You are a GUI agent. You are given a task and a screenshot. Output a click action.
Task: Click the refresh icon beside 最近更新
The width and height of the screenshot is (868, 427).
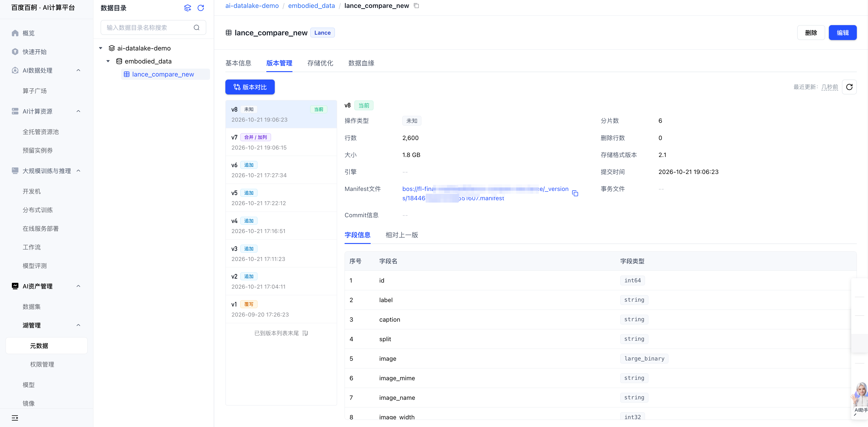[x=849, y=87]
